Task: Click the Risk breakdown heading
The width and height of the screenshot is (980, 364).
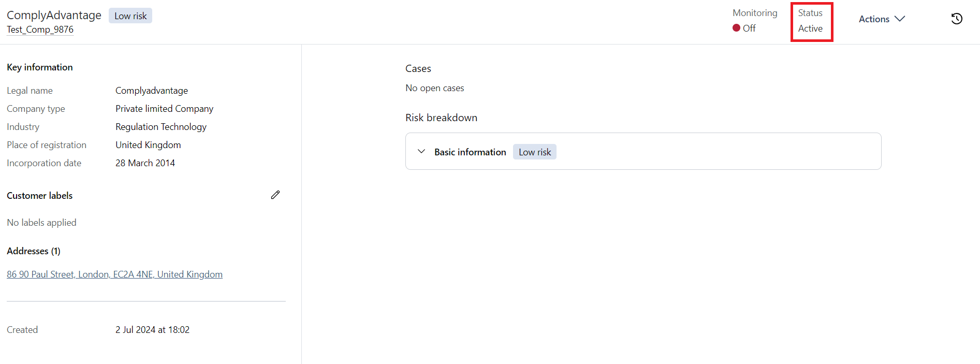Action: click(441, 118)
